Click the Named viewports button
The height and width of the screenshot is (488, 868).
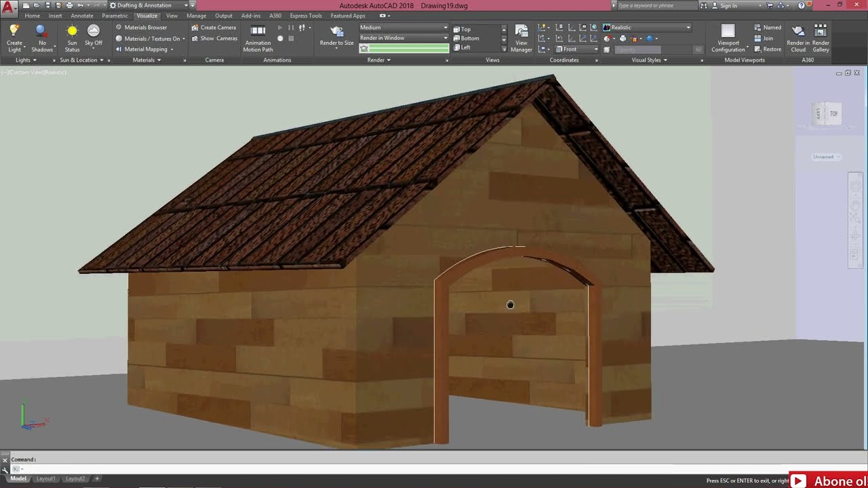coord(768,28)
